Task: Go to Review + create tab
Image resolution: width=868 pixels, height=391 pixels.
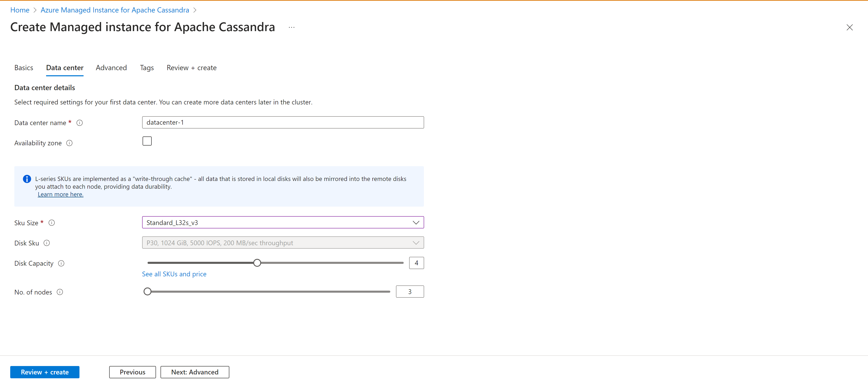Action: coord(191,68)
